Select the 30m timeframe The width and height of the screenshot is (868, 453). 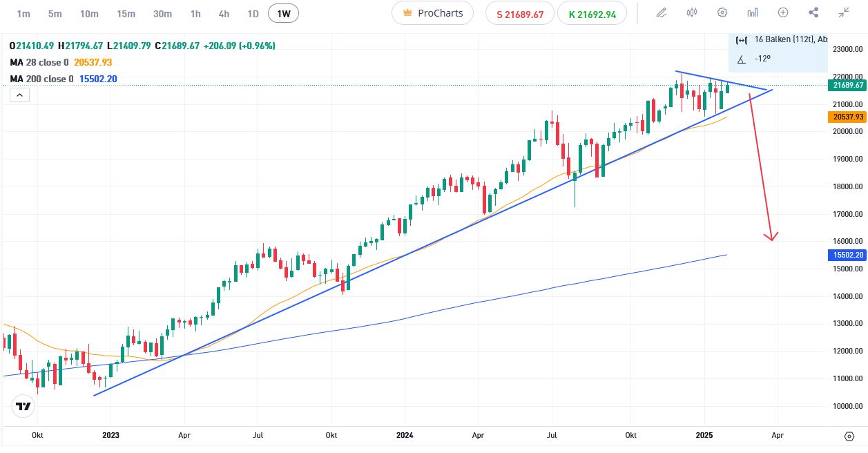tap(162, 13)
